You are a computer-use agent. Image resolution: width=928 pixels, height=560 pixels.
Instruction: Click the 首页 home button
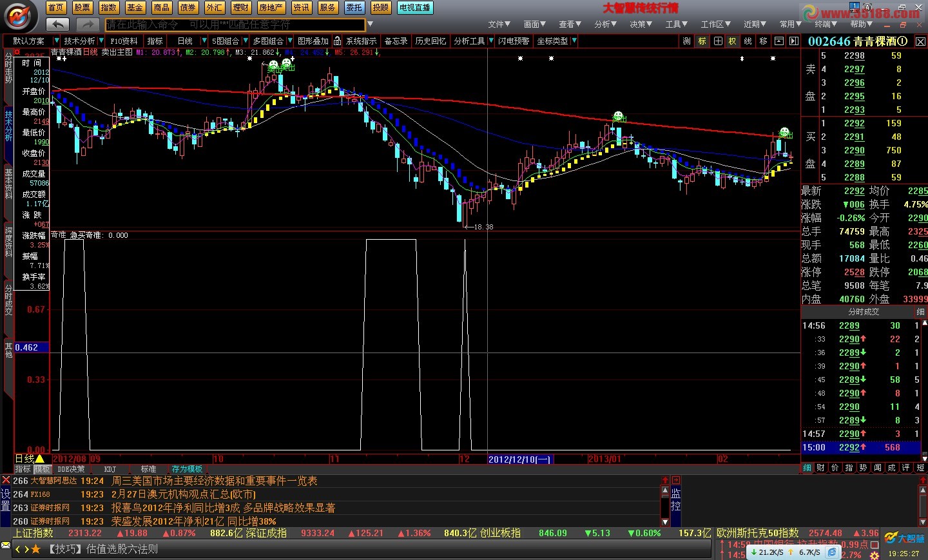click(56, 8)
